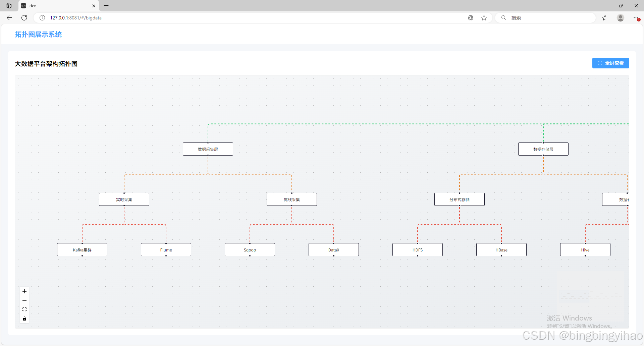View site information icon in address bar
644x346 pixels.
42,18
